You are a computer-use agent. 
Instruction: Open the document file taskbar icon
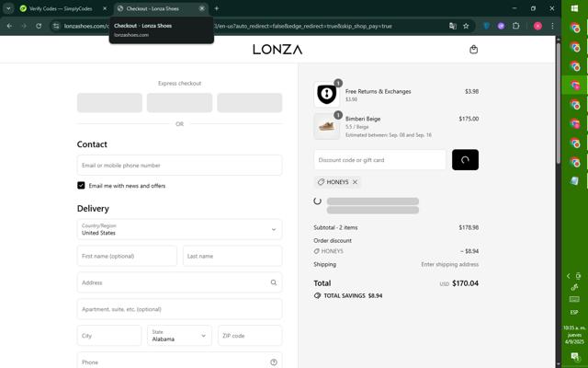[575, 181]
